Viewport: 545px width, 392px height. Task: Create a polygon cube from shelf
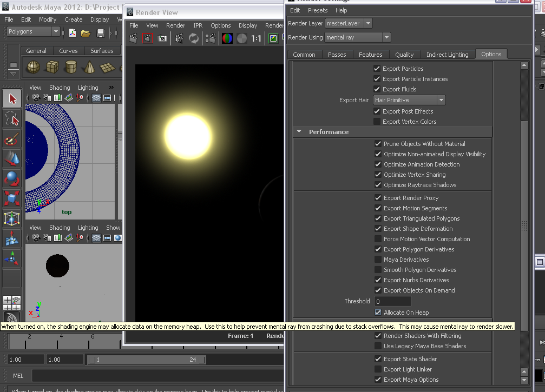point(52,67)
